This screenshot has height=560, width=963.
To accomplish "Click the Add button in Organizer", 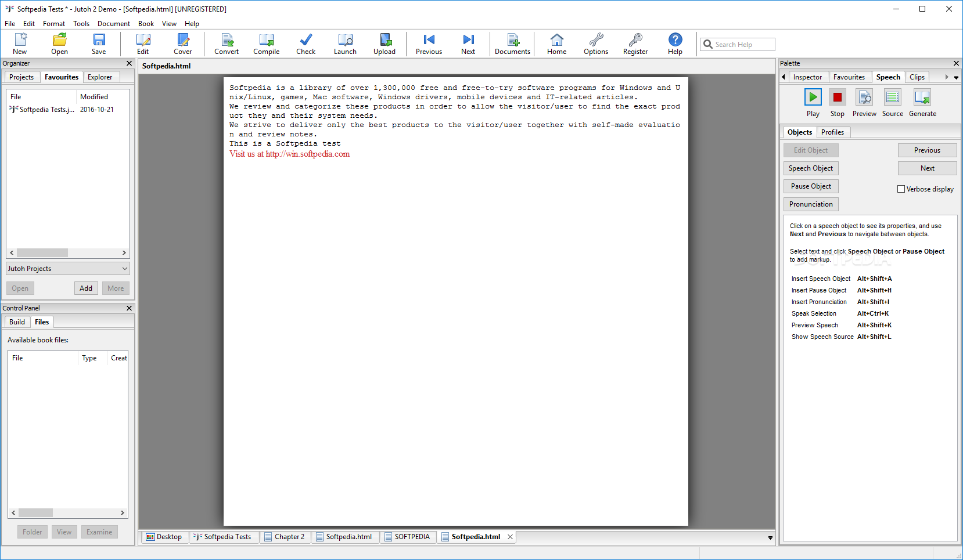I will (x=86, y=288).
